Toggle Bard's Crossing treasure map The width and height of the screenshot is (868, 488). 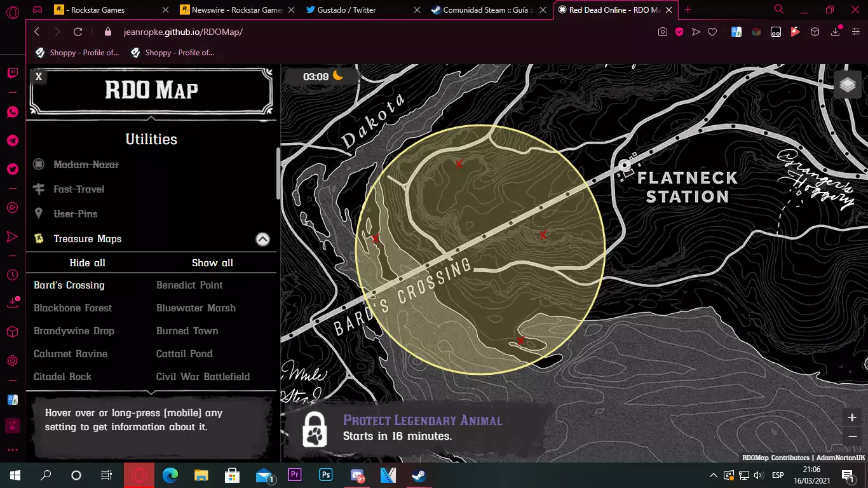69,285
